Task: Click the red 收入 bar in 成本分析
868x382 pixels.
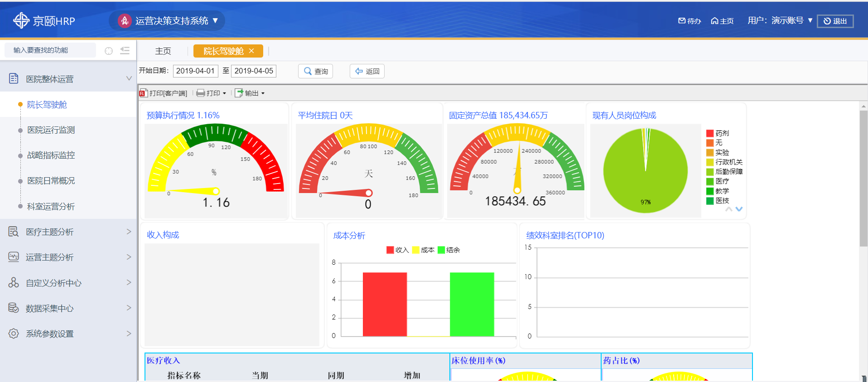Action: pyautogui.click(x=385, y=304)
